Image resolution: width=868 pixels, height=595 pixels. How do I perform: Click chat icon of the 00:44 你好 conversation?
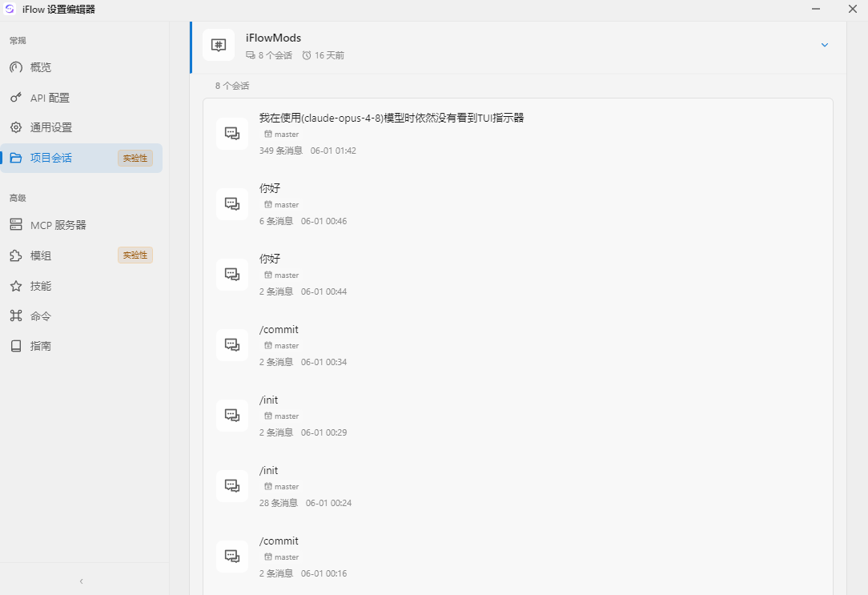[x=232, y=274]
